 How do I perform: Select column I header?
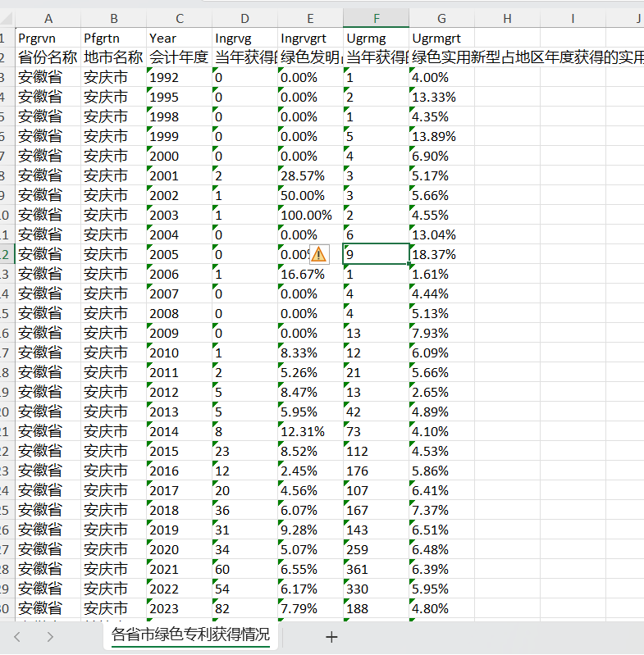[573, 18]
